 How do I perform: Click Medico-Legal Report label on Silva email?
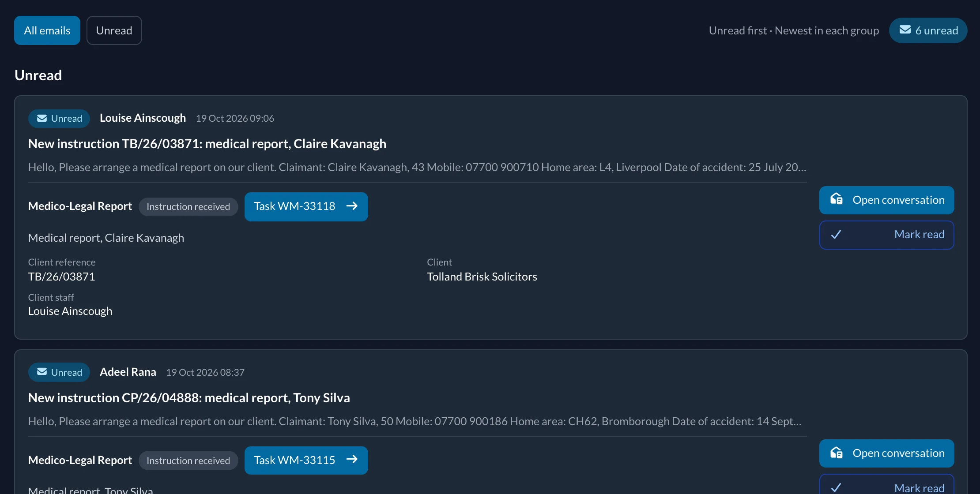pyautogui.click(x=80, y=460)
